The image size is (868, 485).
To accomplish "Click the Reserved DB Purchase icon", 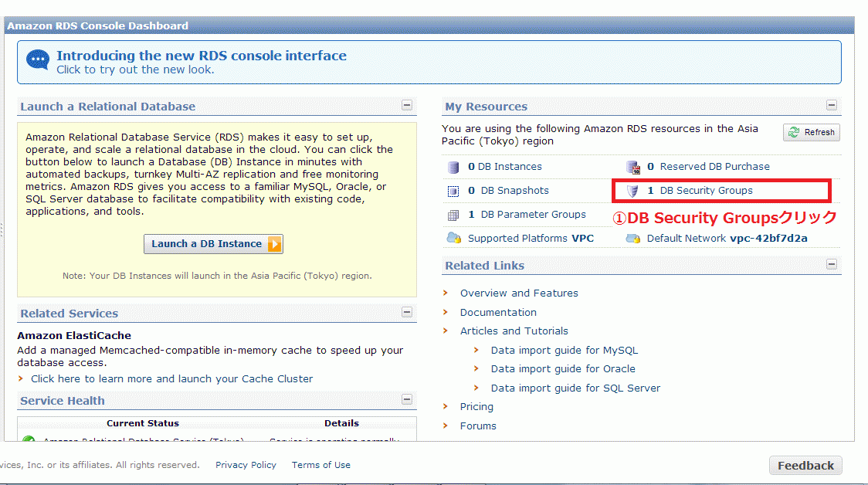I will (633, 168).
